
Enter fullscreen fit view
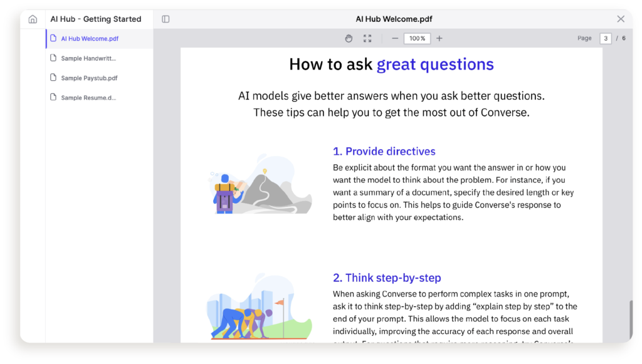point(367,38)
